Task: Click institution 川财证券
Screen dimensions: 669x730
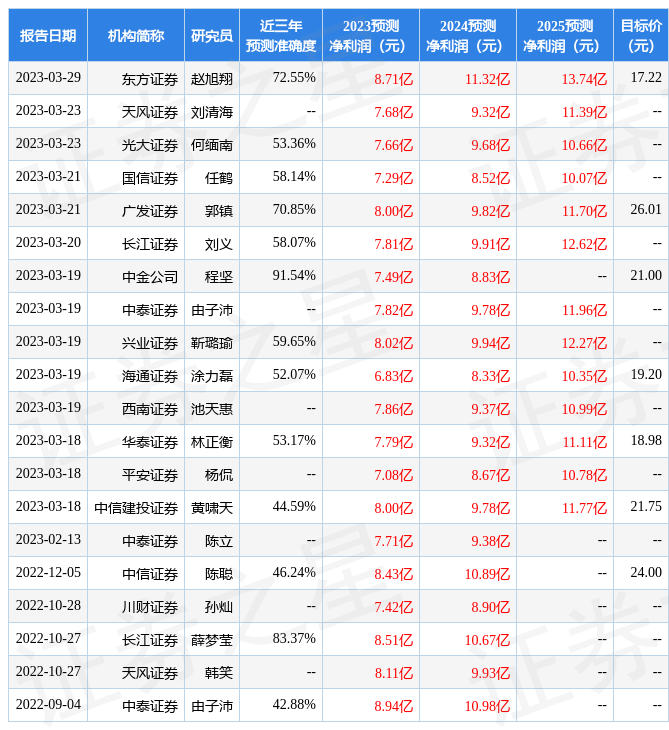Action: (149, 608)
